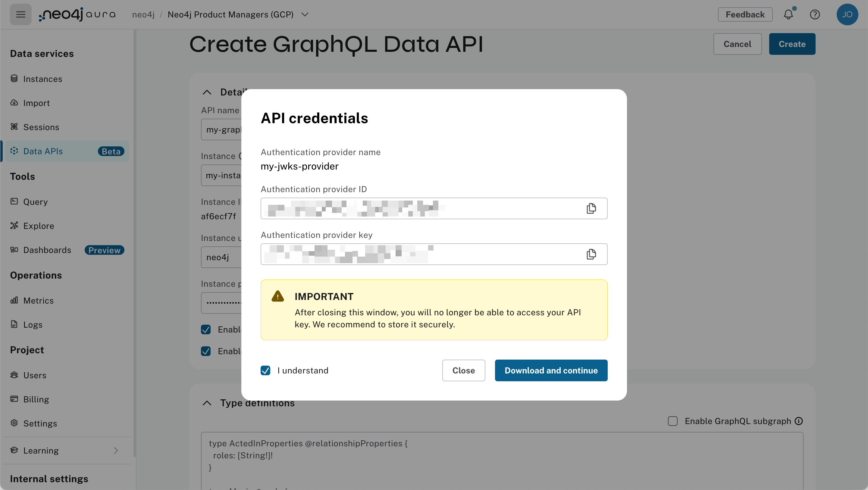
Task: Click the Settings gear icon
Action: (x=14, y=423)
